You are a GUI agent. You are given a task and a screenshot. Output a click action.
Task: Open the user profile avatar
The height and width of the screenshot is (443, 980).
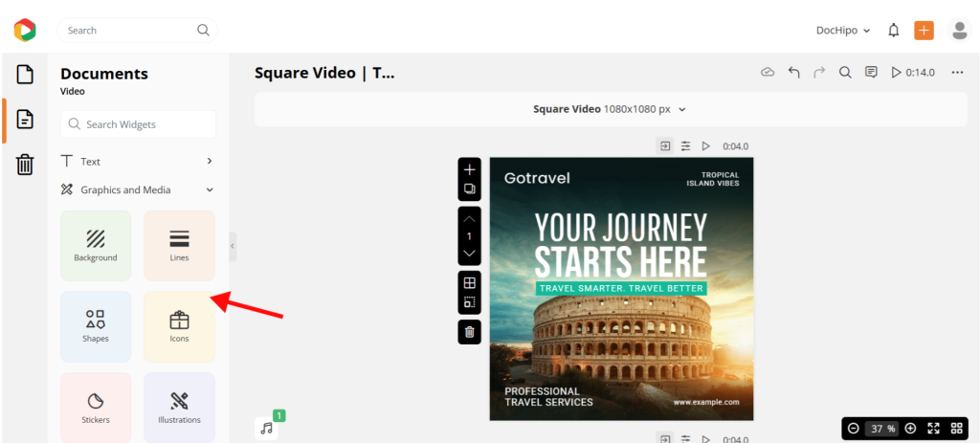959,30
